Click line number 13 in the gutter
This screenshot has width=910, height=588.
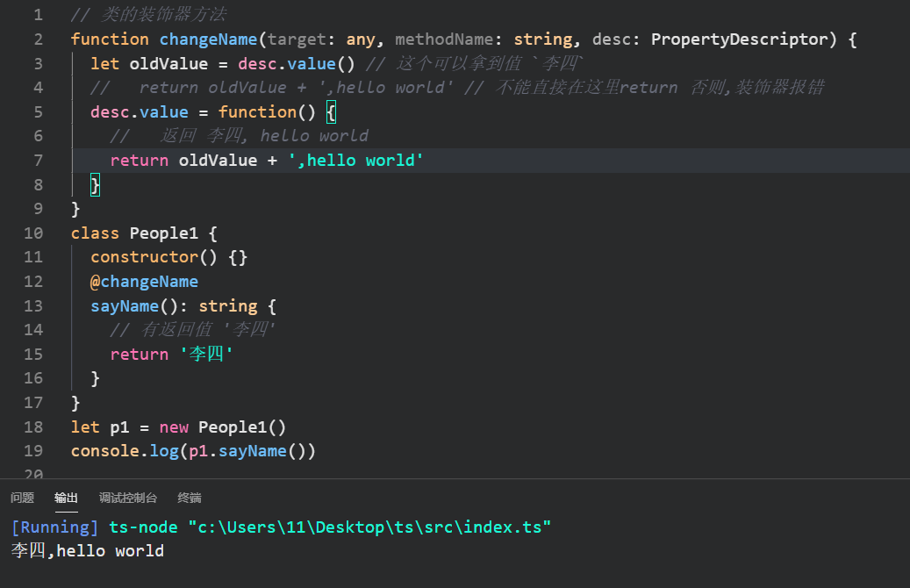click(33, 306)
